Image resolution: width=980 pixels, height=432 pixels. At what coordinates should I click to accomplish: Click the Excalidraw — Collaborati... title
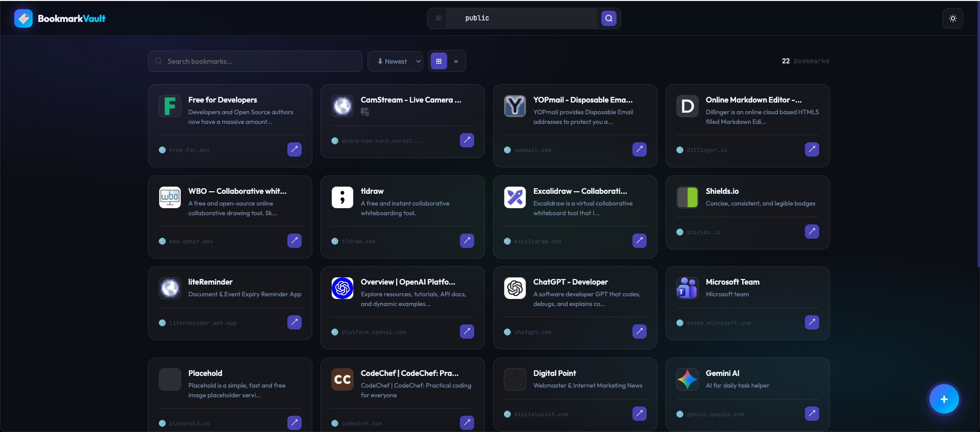click(x=580, y=191)
